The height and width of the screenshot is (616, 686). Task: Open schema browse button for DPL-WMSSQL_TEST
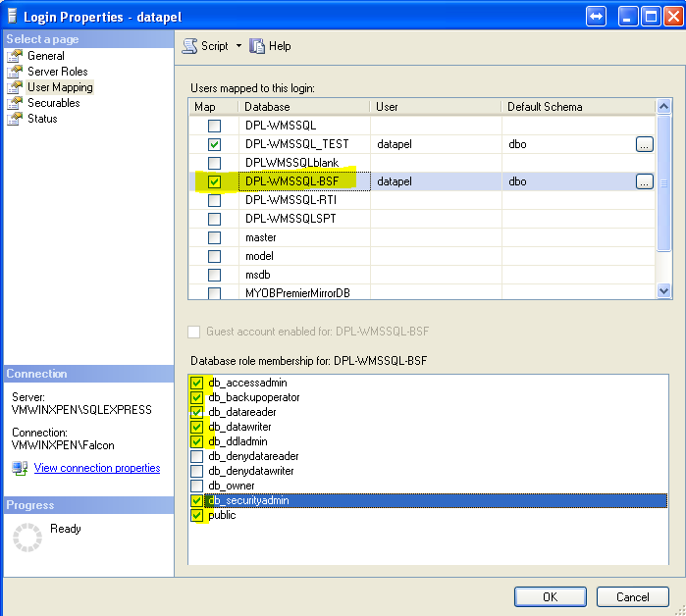tap(645, 144)
